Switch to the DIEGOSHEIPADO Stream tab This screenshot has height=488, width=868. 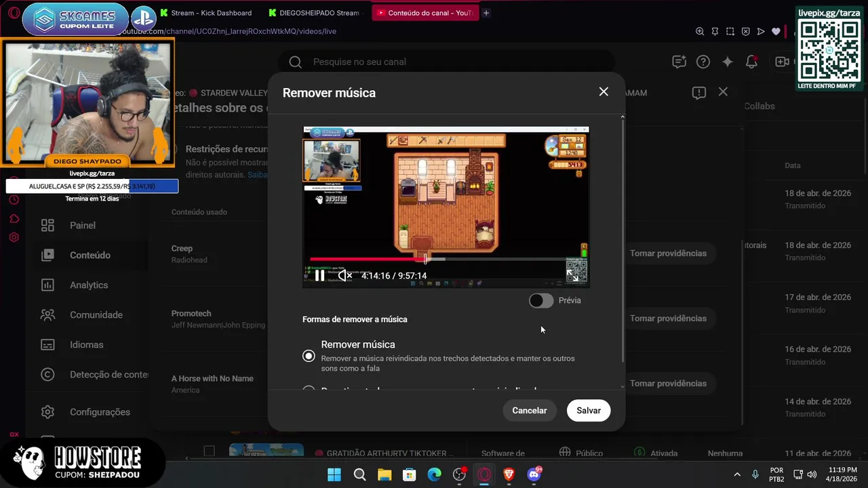[315, 13]
